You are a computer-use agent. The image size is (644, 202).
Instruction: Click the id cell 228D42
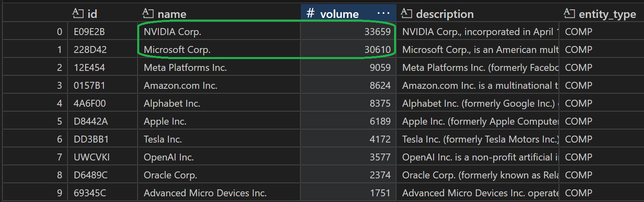[103, 50]
